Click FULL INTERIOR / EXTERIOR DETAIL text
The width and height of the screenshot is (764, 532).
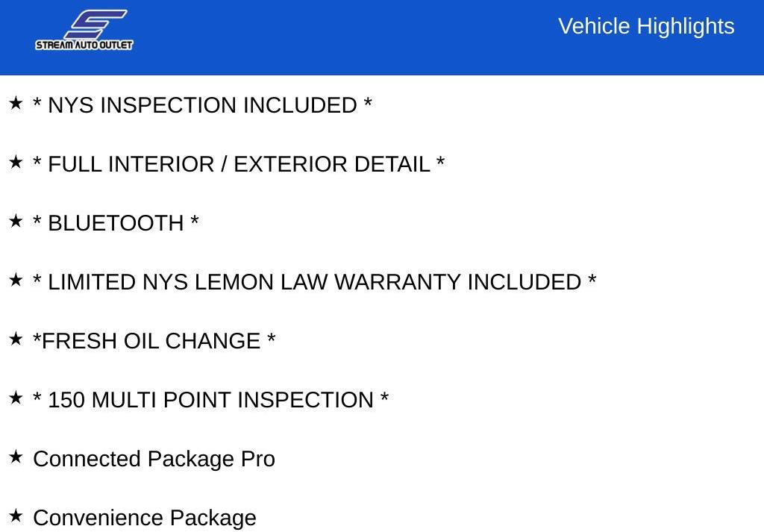point(239,164)
